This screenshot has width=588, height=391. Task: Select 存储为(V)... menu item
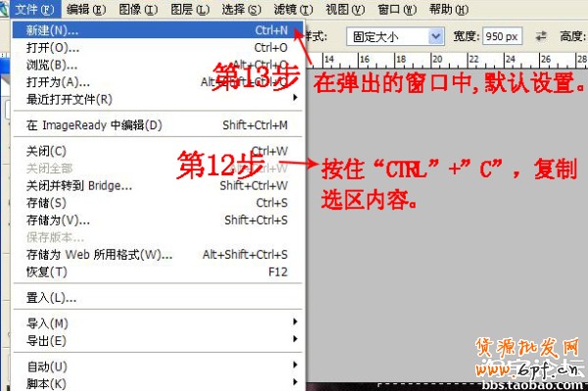(x=158, y=220)
